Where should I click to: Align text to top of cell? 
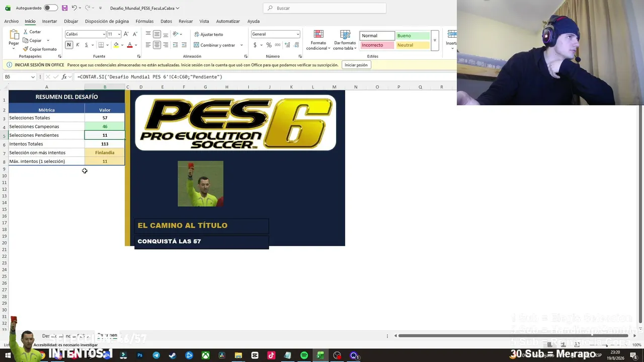click(x=148, y=34)
